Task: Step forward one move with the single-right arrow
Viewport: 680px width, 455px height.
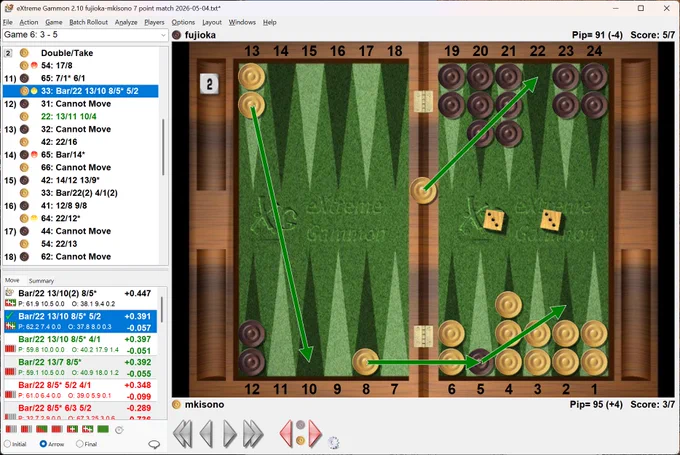Action: coord(229,433)
